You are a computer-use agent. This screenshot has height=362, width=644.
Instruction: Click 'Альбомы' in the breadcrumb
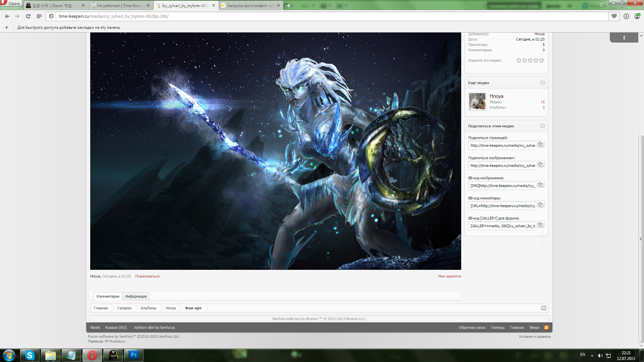tap(148, 308)
